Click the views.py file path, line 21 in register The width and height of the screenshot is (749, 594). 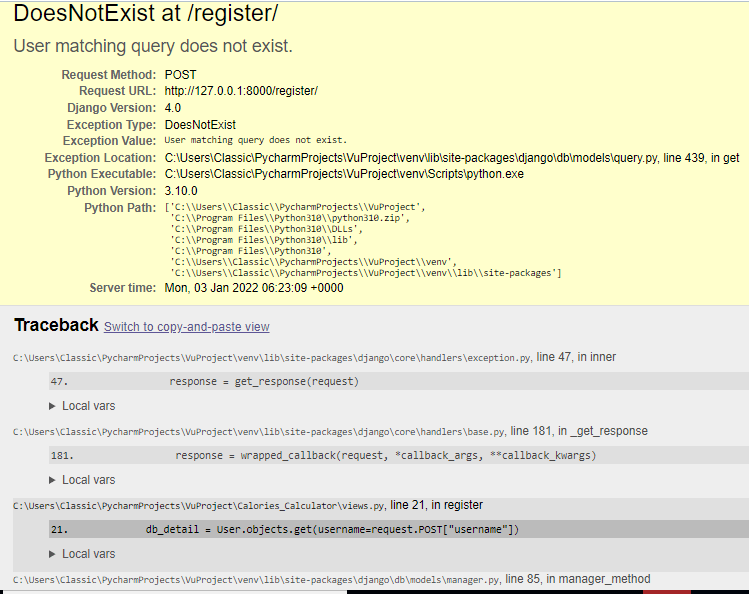[x=248, y=505]
